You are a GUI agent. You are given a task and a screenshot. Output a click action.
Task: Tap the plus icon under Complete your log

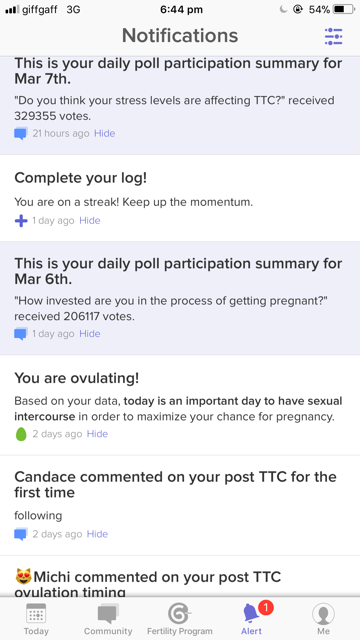(21, 221)
